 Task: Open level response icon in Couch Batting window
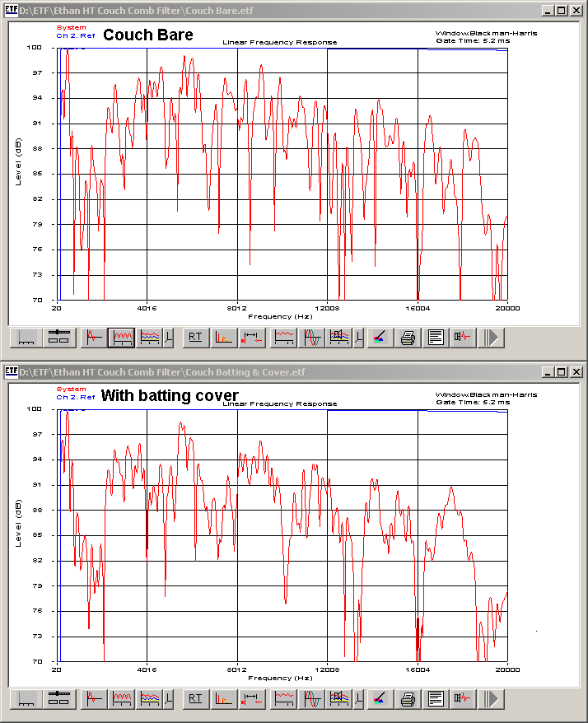point(283,699)
